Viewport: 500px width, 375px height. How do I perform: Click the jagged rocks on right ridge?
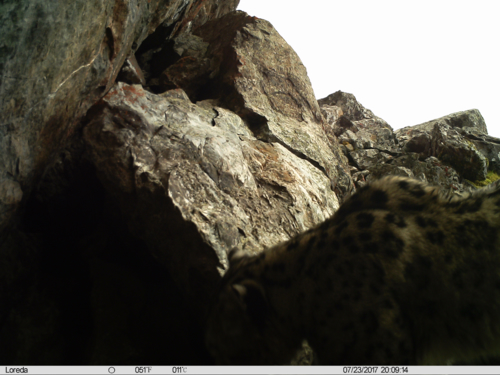410,140
